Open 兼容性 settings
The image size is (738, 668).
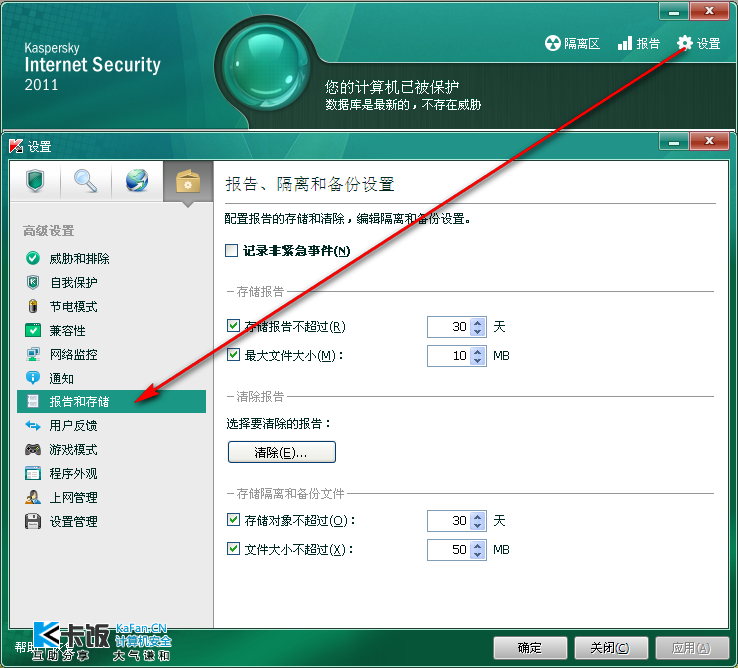(112, 330)
